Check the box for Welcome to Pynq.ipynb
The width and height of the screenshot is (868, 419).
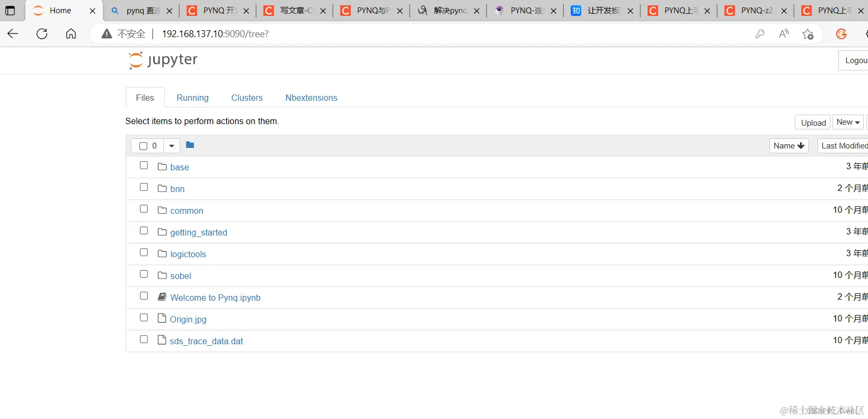(144, 296)
